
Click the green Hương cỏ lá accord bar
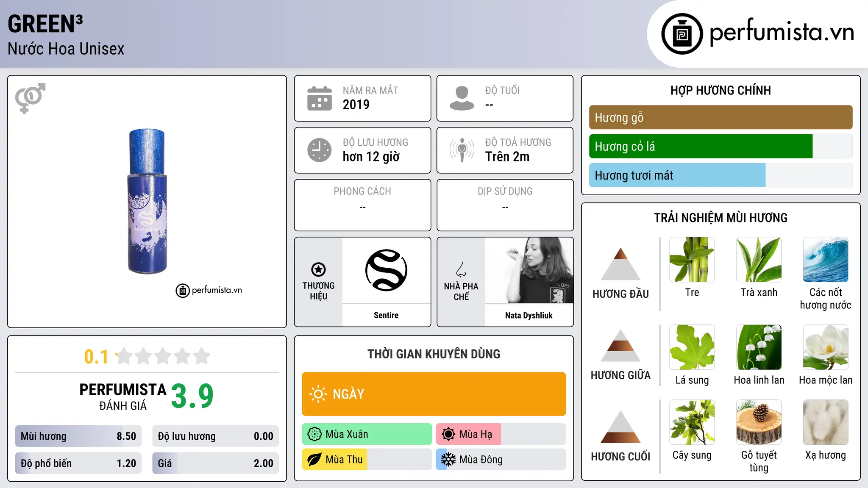pos(701,147)
